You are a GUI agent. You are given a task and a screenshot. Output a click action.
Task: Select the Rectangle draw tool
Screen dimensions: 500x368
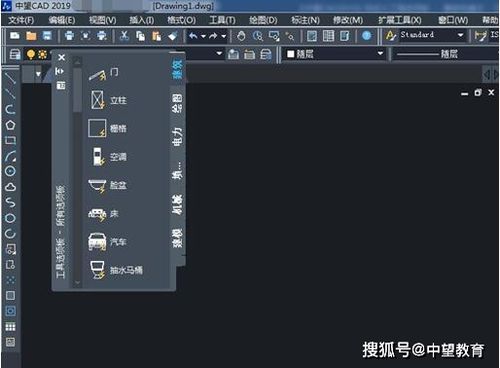pyautogui.click(x=10, y=140)
